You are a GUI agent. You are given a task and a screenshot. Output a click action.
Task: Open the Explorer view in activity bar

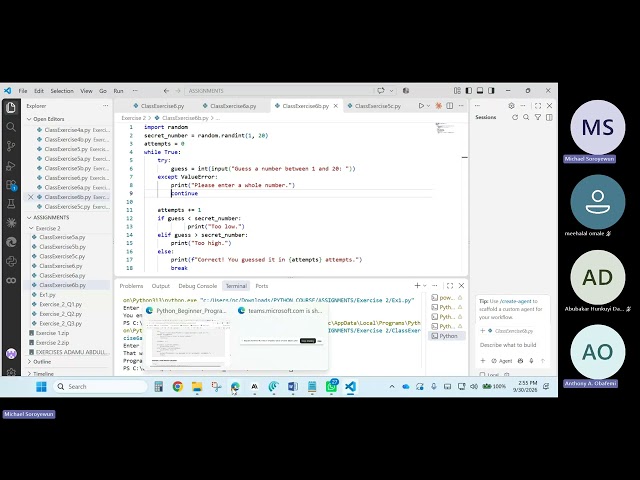[x=11, y=107]
